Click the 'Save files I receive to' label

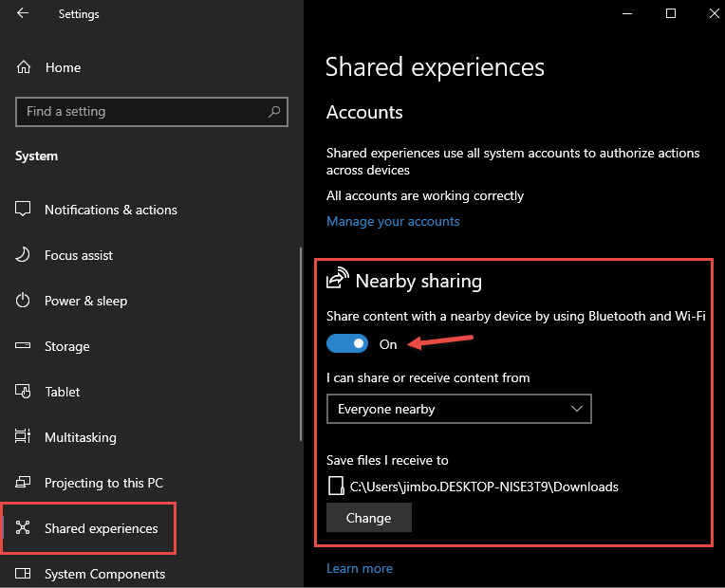pyautogui.click(x=387, y=460)
